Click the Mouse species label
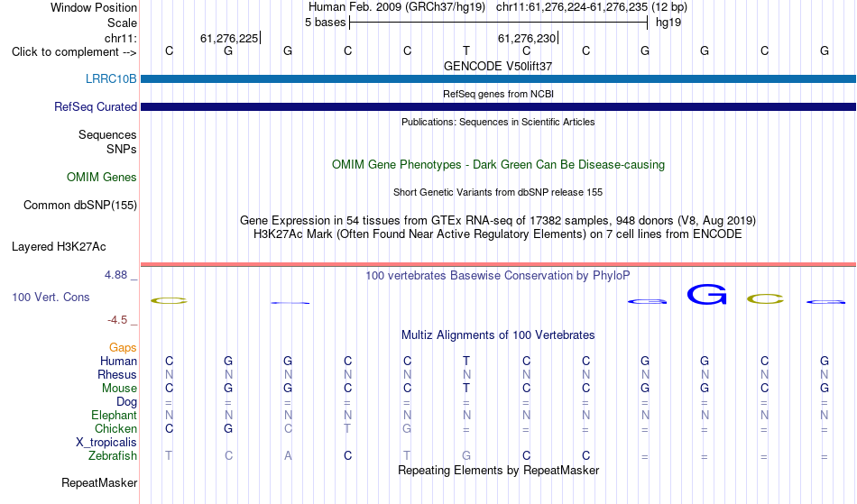This screenshot has height=504, width=857. 119,389
